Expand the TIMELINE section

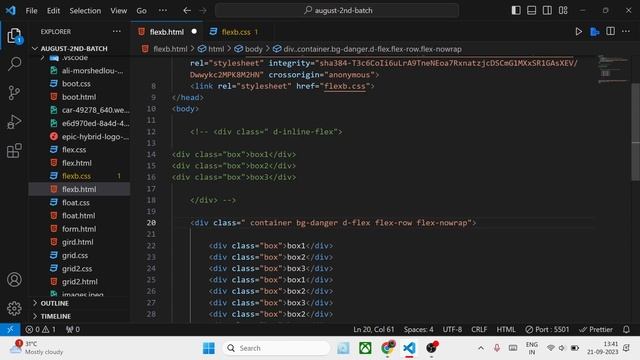79,316
